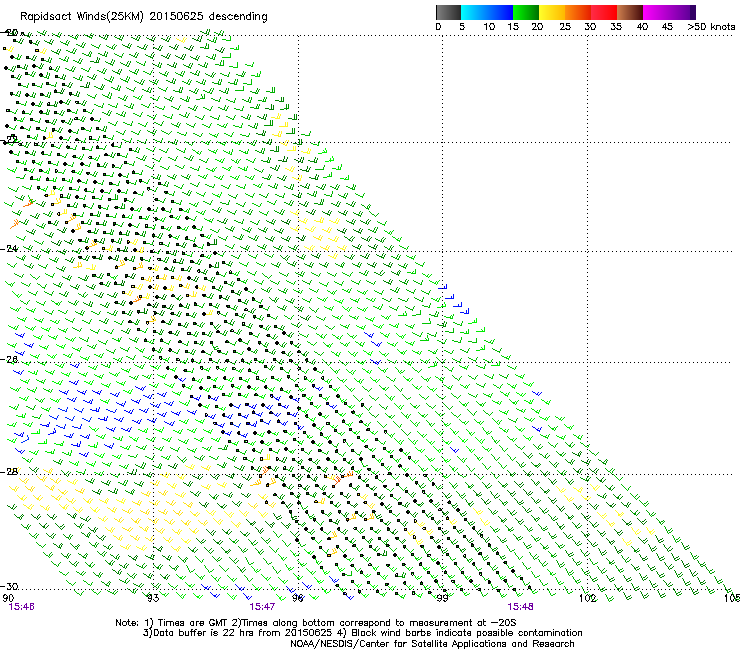
Task: Click the legend tick label '25'
Action: coord(565,27)
